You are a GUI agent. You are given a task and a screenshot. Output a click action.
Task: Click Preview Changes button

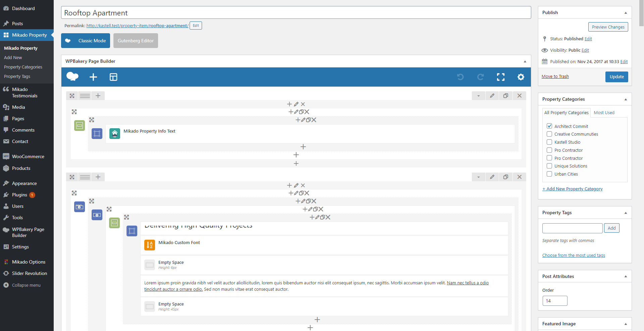[x=608, y=27]
